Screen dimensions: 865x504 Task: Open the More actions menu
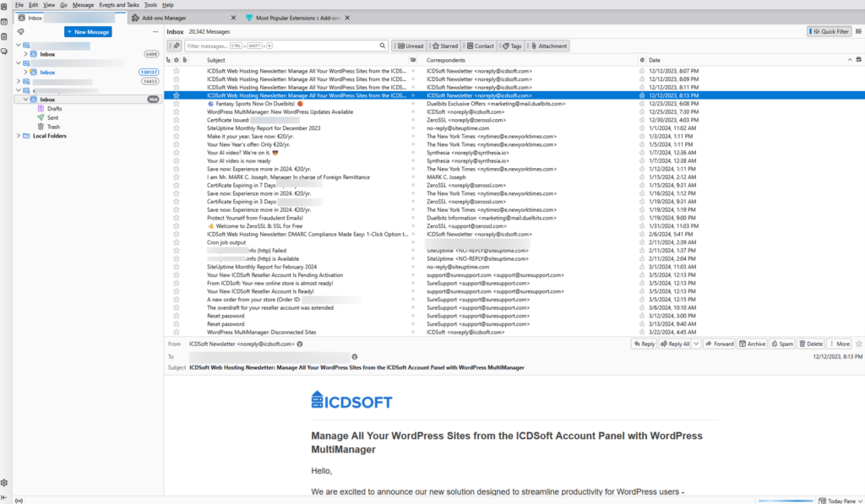(x=839, y=344)
